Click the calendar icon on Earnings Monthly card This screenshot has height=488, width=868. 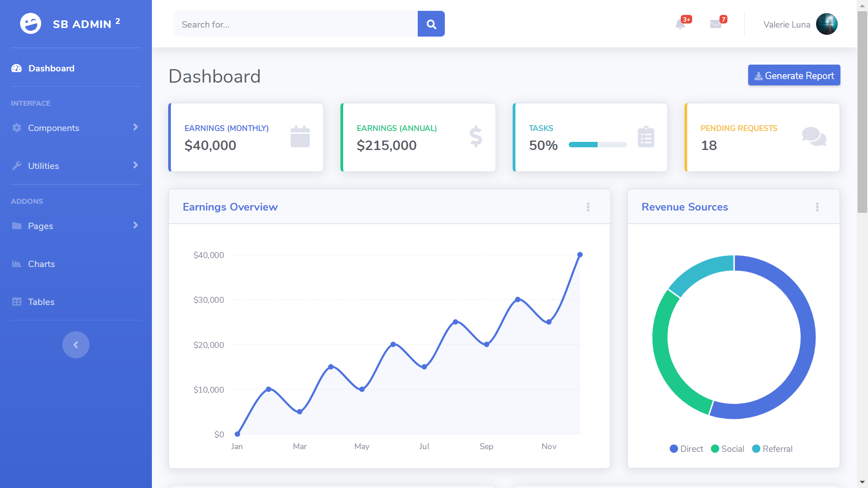300,136
